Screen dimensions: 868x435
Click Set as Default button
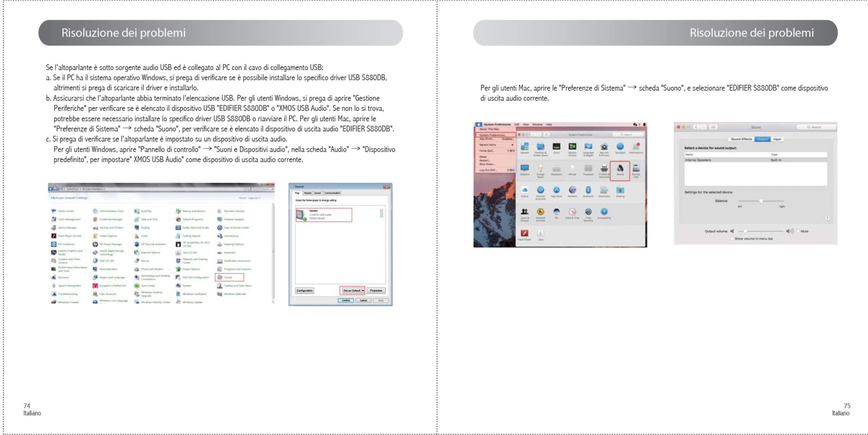click(352, 291)
